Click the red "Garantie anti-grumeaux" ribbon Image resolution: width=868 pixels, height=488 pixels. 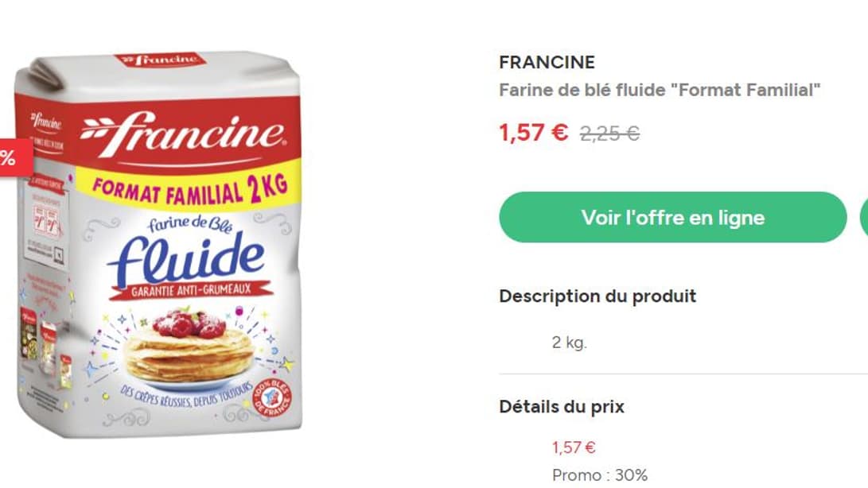(x=190, y=289)
